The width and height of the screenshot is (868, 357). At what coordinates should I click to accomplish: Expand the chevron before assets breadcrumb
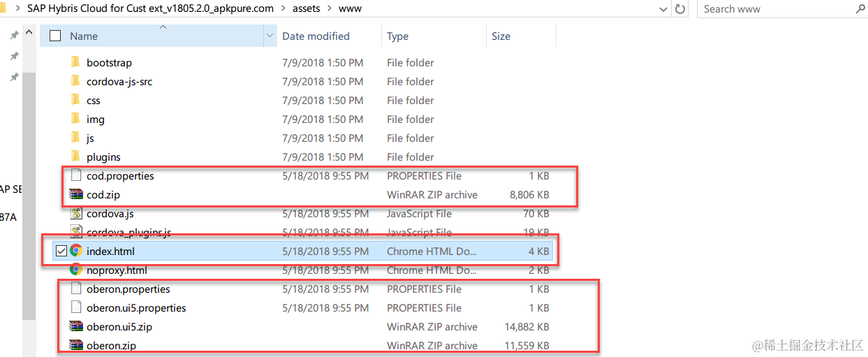(x=284, y=9)
